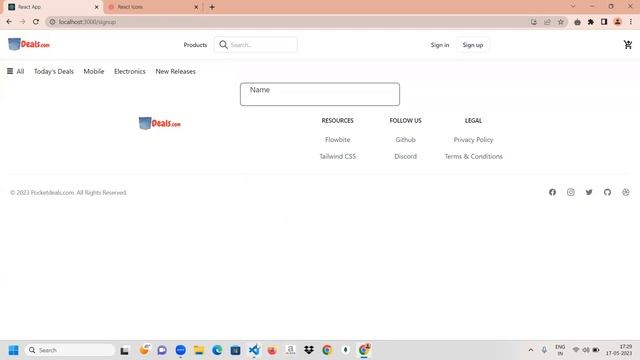
Task: Open the Github follow link
Action: (405, 140)
